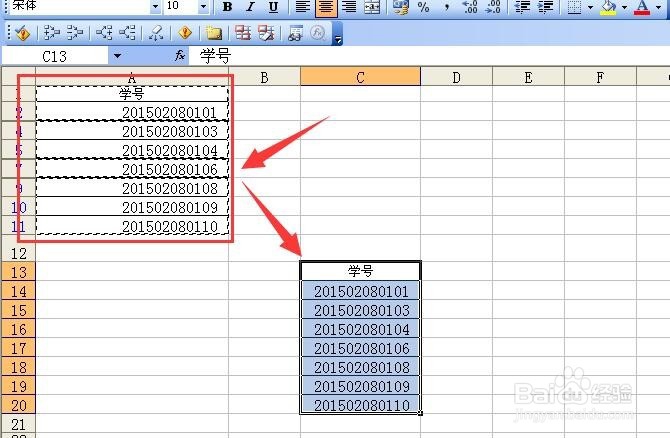Click Trace Dependents icon
The image size is (670, 438).
pos(104,33)
